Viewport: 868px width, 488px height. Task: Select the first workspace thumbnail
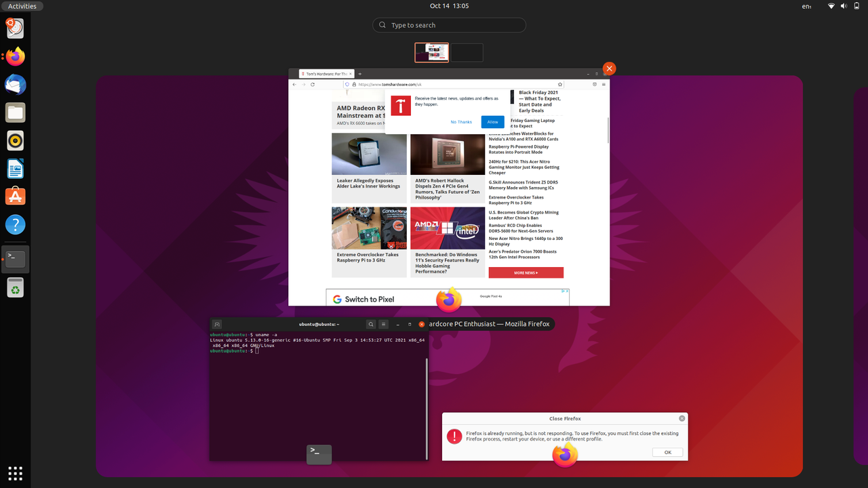point(432,53)
